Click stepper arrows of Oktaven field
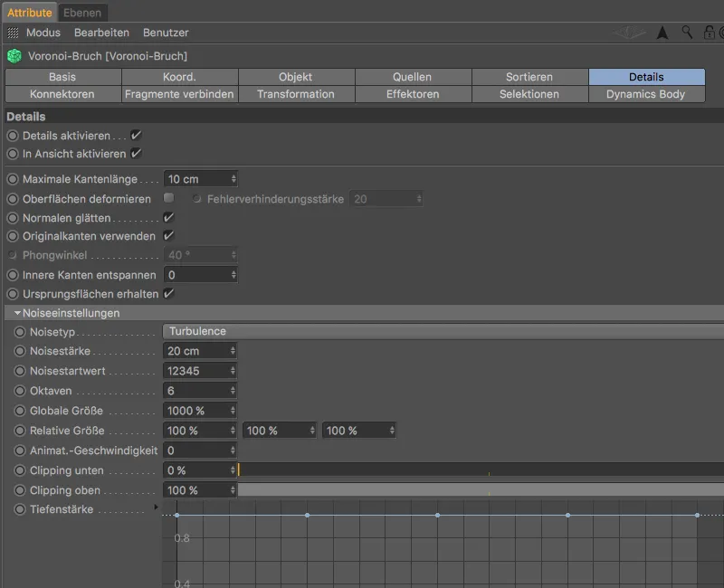 pyautogui.click(x=233, y=391)
